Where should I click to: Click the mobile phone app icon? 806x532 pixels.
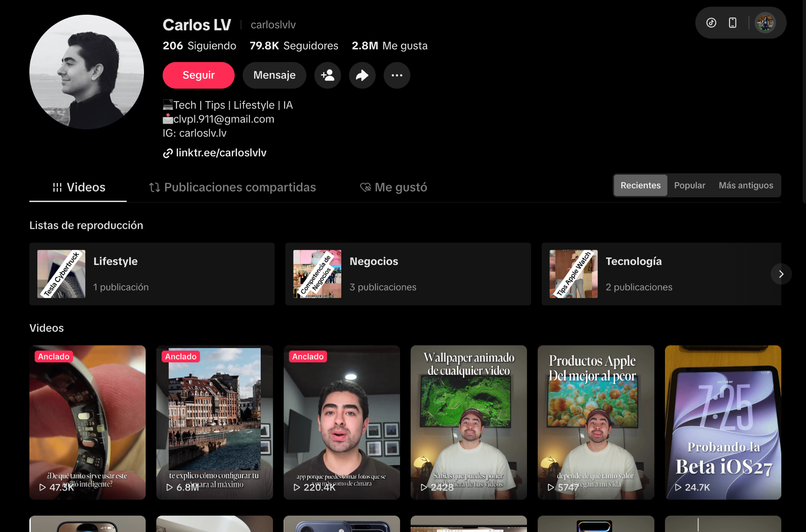[x=733, y=23]
